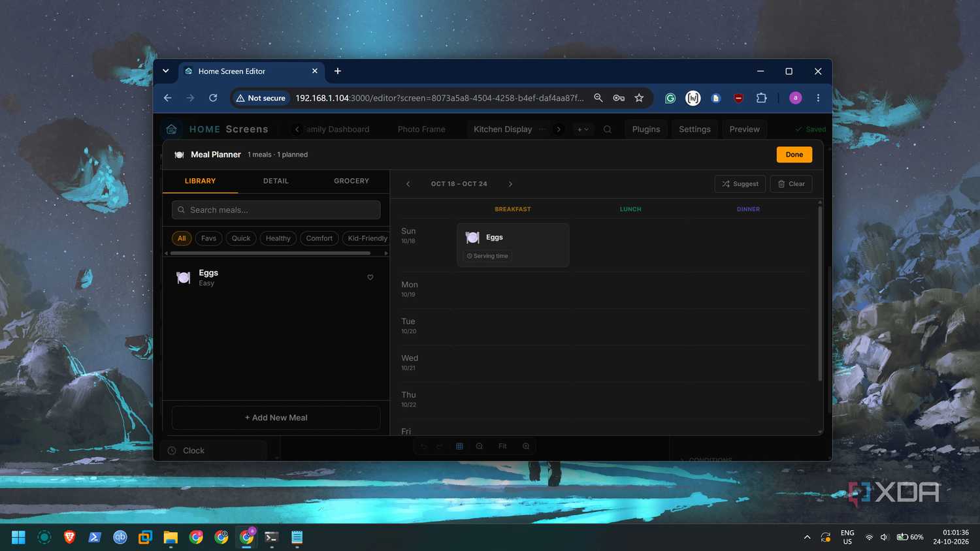Go to next week arrow
Viewport: 980px width, 551px height.
coord(510,184)
